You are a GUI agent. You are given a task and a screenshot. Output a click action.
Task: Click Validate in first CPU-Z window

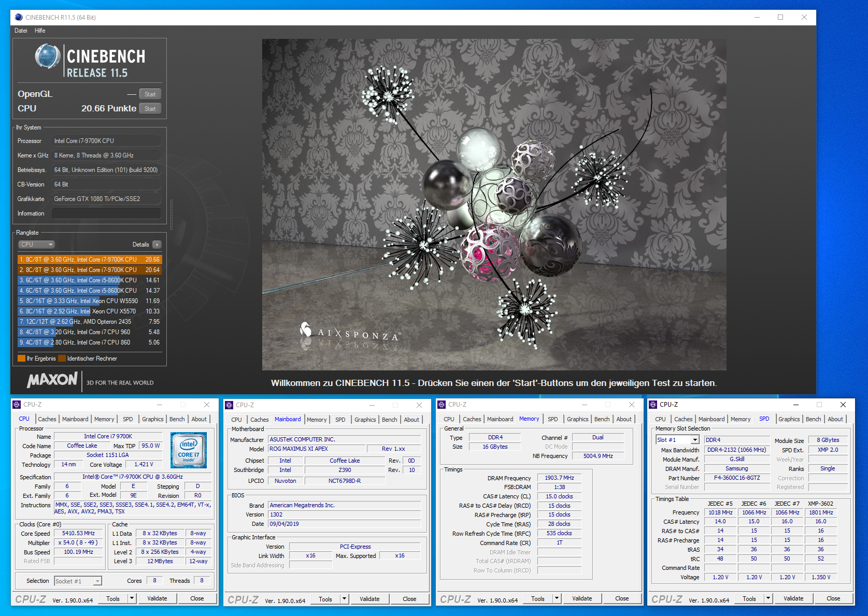pyautogui.click(x=157, y=598)
